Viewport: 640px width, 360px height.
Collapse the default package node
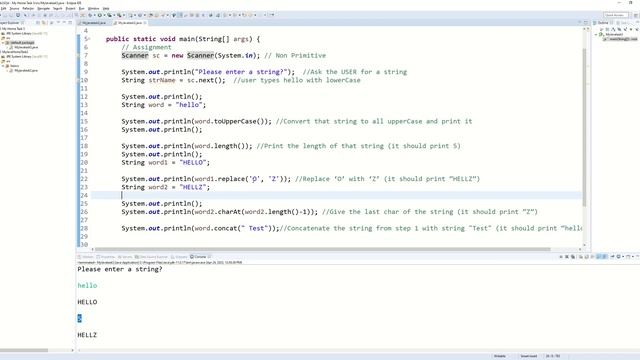2,43
